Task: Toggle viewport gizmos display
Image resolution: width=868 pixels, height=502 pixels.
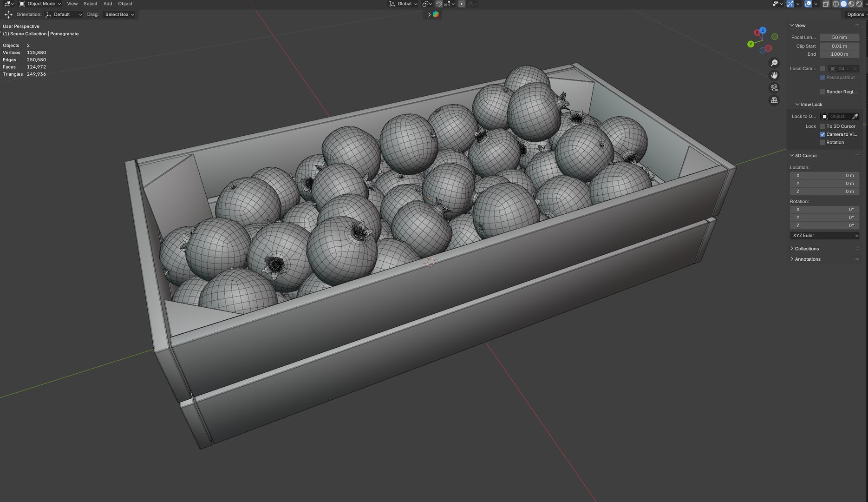Action: point(790,4)
